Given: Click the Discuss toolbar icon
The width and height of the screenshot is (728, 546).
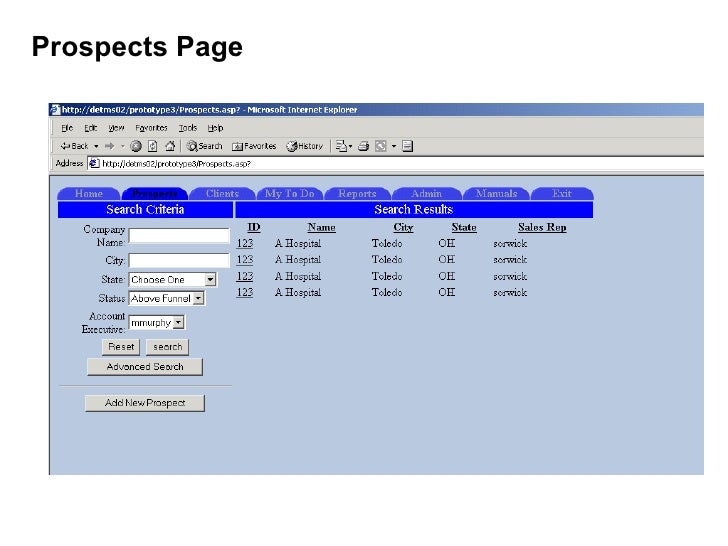Looking at the screenshot, I should pos(407,146).
